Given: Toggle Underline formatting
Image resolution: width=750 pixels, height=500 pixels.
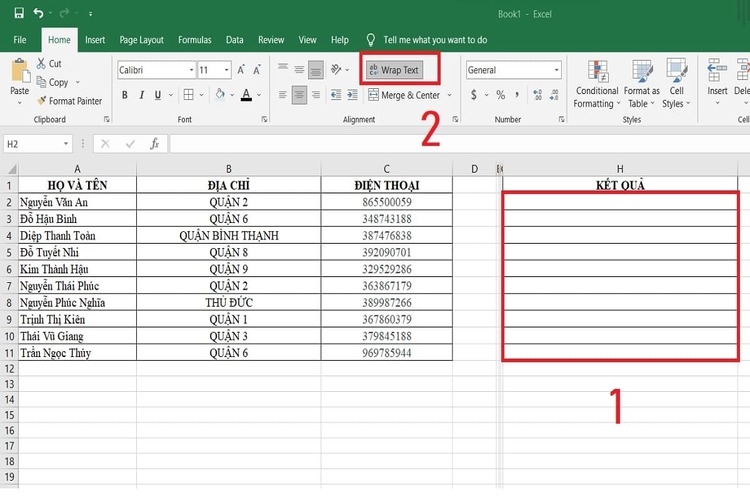Looking at the screenshot, I should click(x=158, y=95).
